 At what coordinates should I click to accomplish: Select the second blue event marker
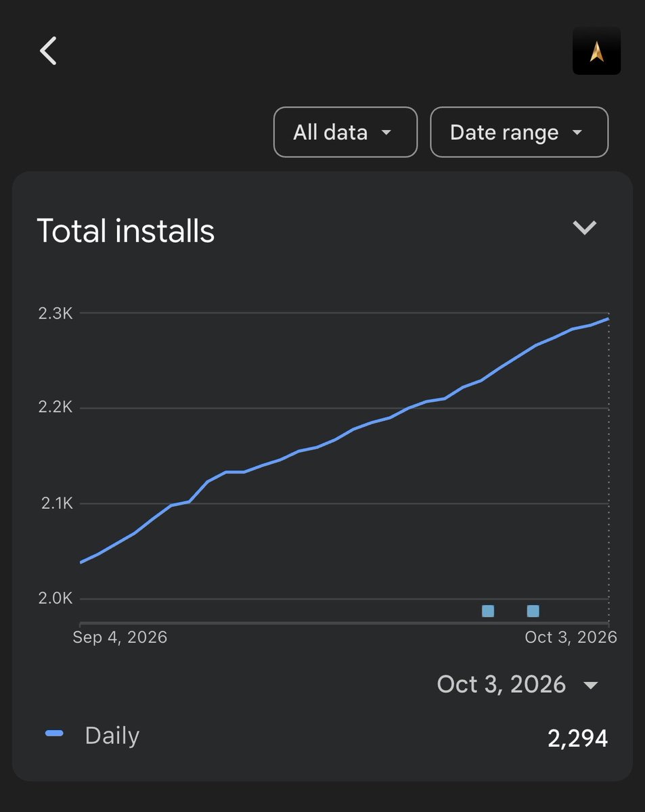tap(533, 611)
